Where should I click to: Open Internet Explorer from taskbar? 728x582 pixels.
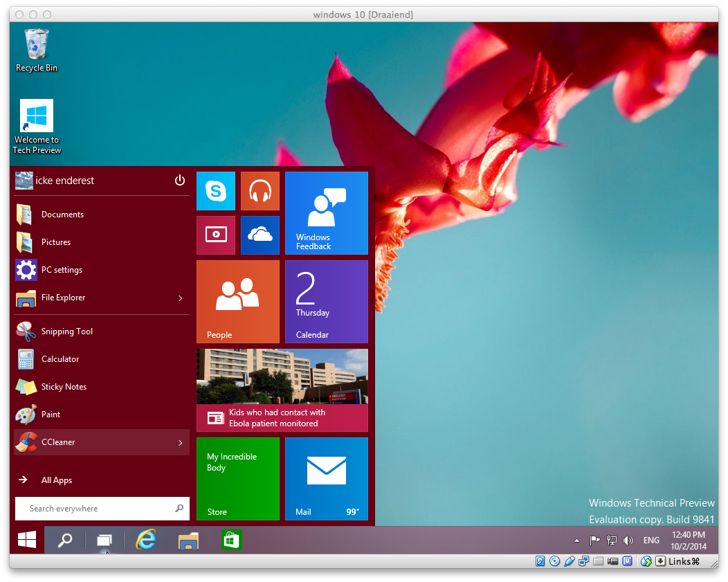pos(146,540)
